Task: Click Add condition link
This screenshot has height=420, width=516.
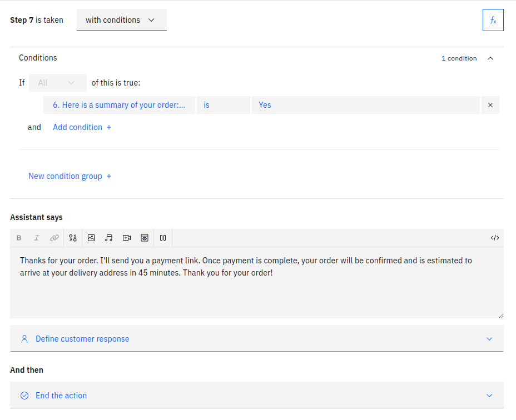Action: [x=82, y=127]
